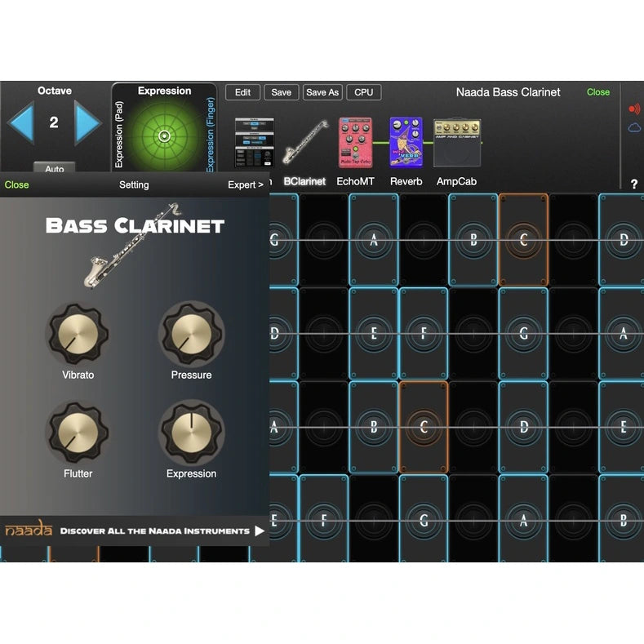Tap the center of the green Expression pad

[x=164, y=136]
